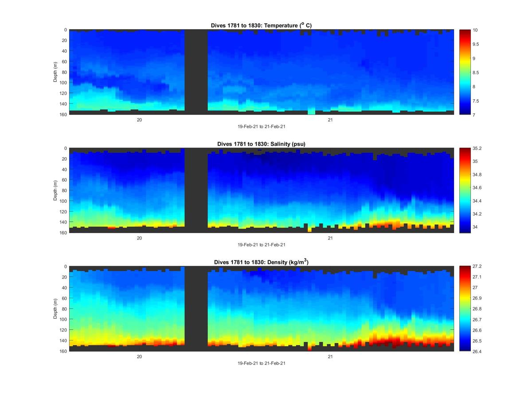Click the 9.5 tick on Temperature colorbar
532x395 pixels.
tap(476, 44)
